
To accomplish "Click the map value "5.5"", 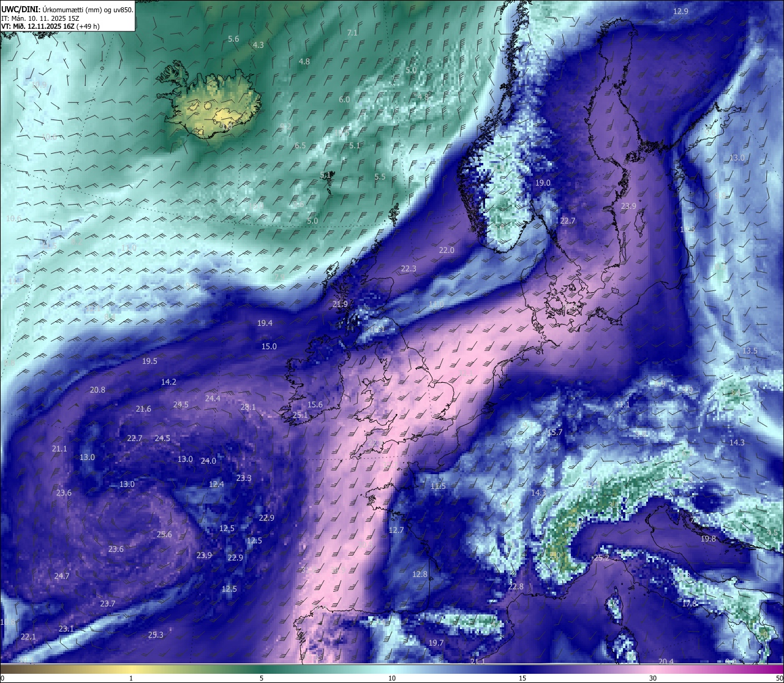I will click(380, 177).
